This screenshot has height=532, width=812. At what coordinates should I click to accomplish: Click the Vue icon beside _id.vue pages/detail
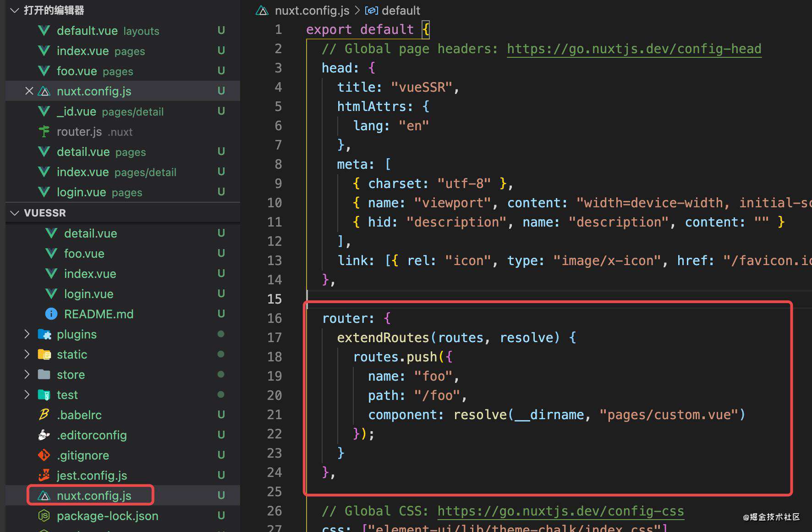pyautogui.click(x=44, y=111)
